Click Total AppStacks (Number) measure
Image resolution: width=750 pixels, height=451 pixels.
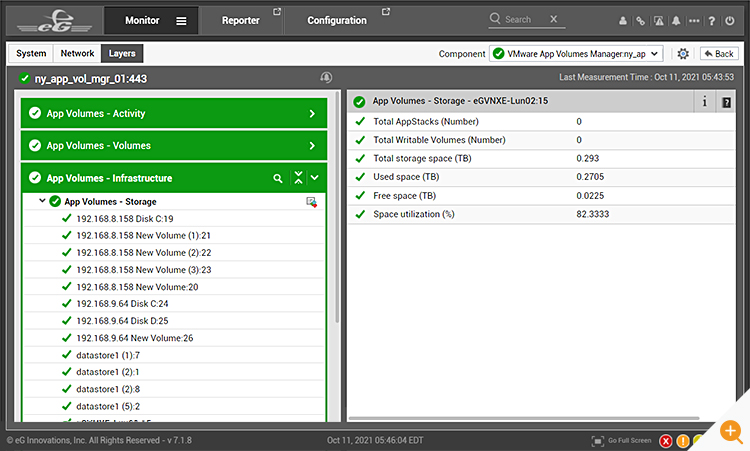click(426, 121)
